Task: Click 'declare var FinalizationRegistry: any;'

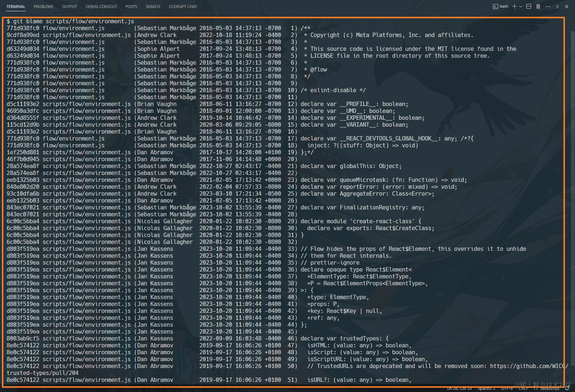Action: tap(363, 208)
